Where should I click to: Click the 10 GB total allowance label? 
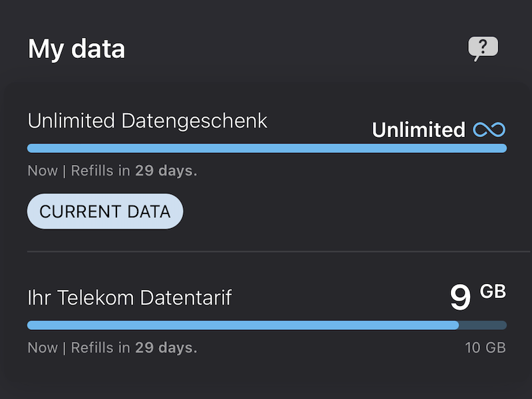[485, 348]
